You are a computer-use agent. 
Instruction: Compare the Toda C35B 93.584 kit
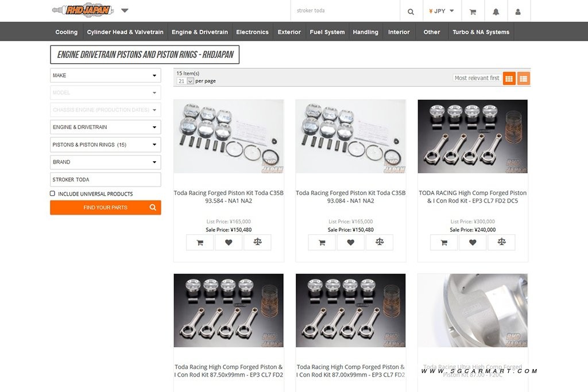click(x=257, y=242)
